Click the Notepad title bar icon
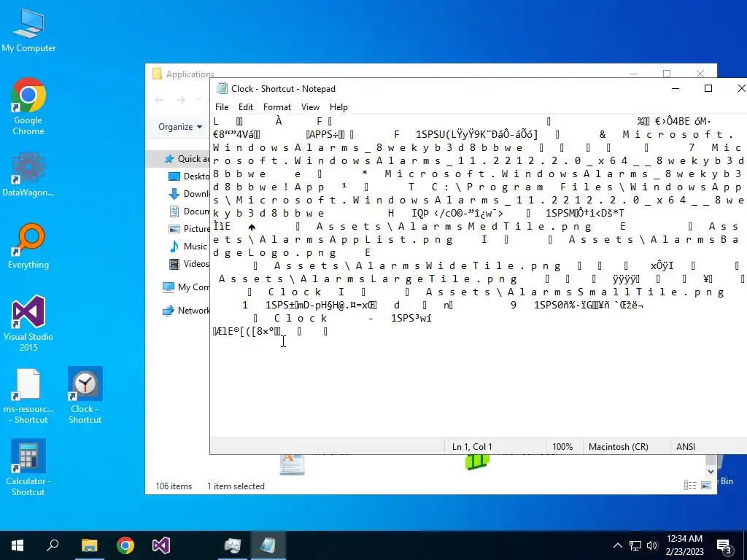This screenshot has height=560, width=747. click(x=222, y=88)
